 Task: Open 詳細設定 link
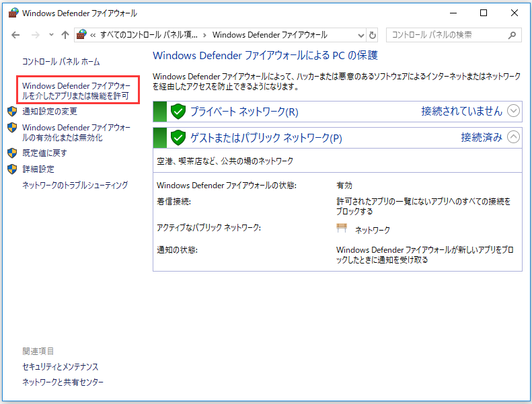pos(38,169)
